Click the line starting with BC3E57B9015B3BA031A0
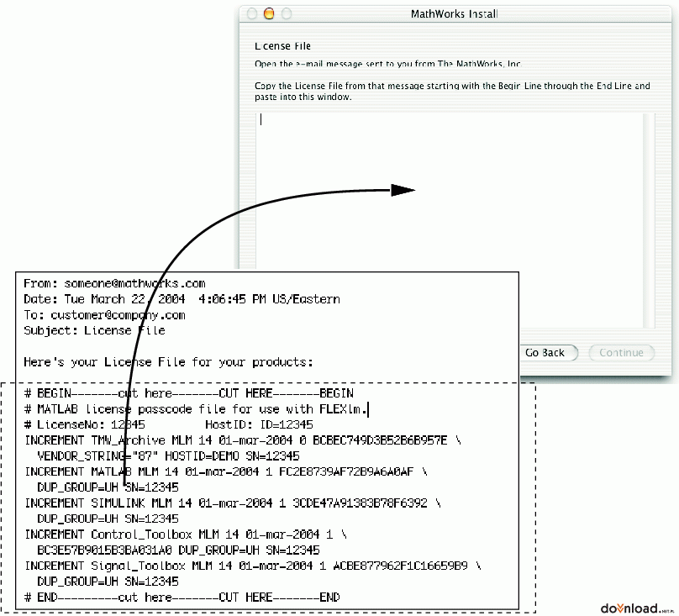 tap(178, 550)
